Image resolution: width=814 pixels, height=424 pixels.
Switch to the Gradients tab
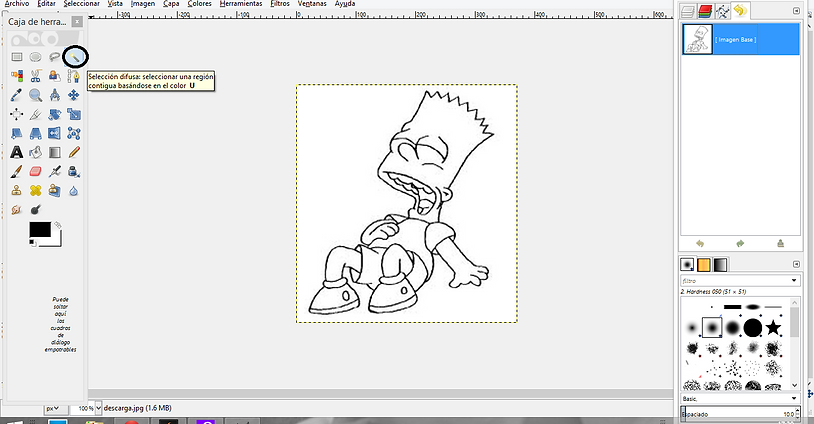pyautogui.click(x=720, y=265)
